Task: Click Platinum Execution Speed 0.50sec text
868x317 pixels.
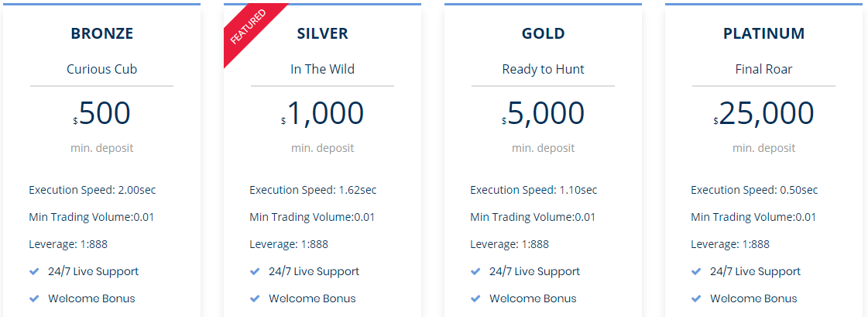Action: tap(754, 190)
